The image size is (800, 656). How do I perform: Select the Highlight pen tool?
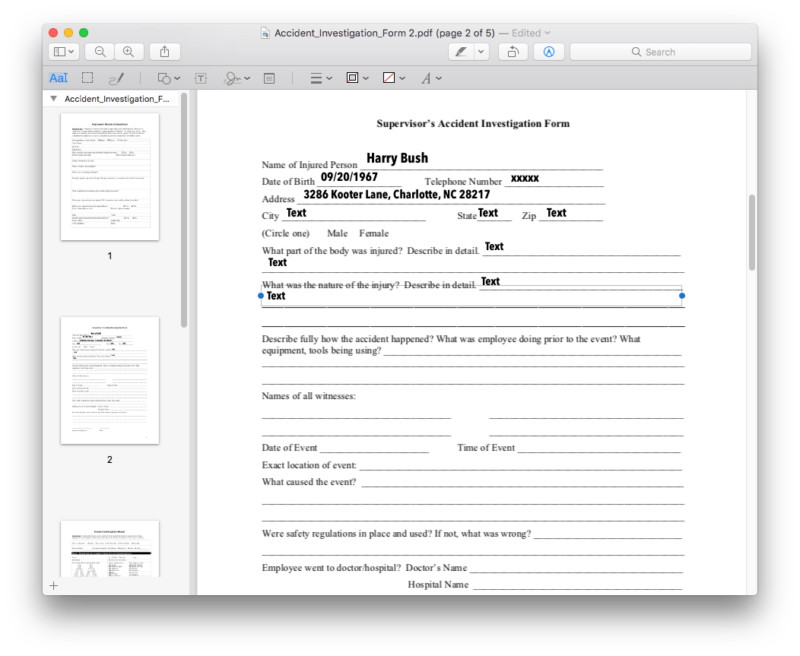(461, 52)
